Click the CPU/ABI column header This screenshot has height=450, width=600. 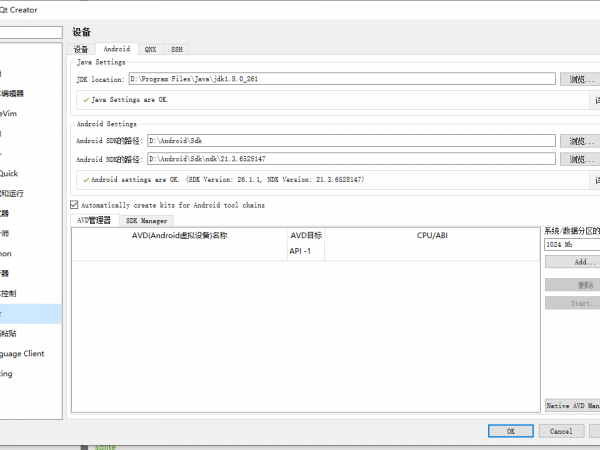point(432,236)
